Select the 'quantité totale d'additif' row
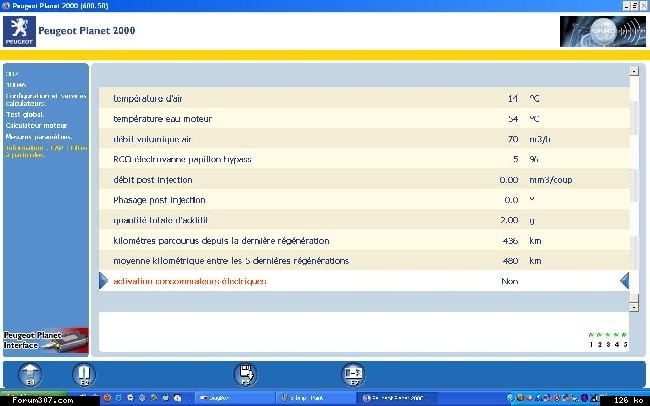Image resolution: width=650 pixels, height=406 pixels. 364,220
